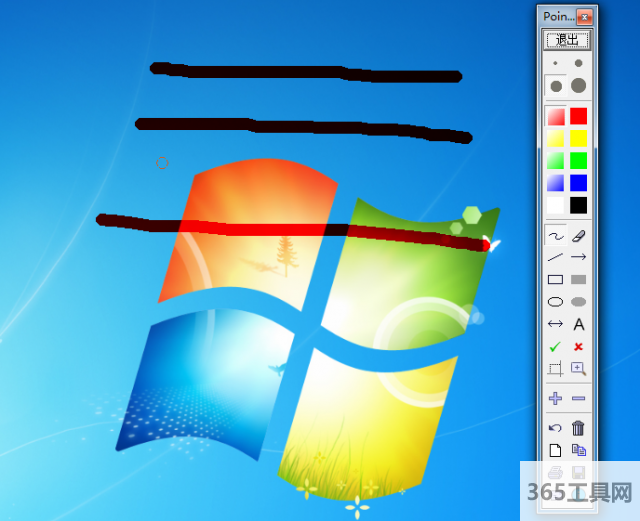Select the smallest pen size dot

[555, 63]
